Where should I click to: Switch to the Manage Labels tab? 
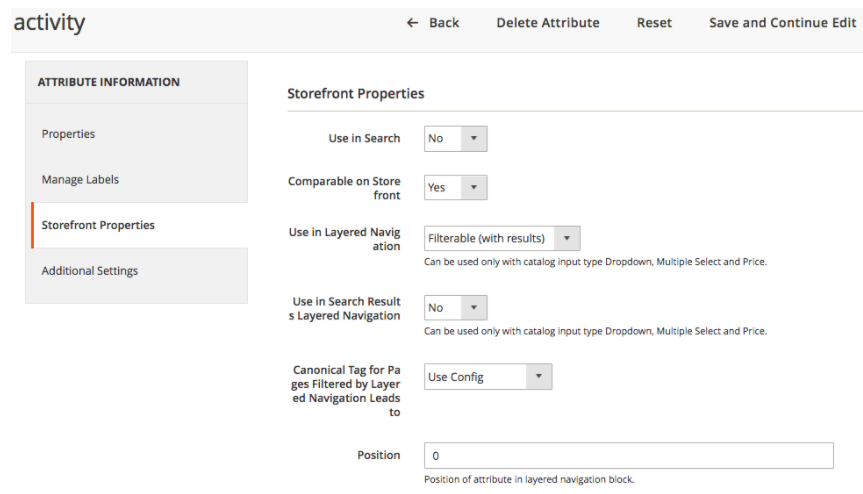pos(80,180)
